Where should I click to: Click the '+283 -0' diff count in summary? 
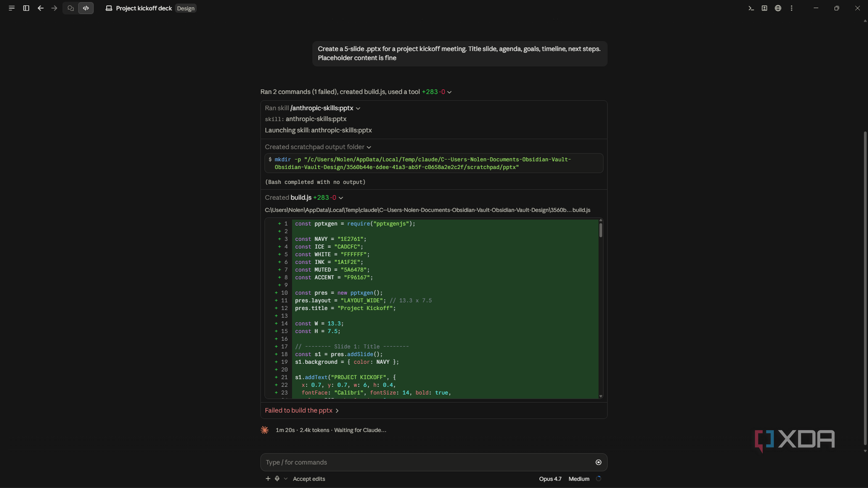click(433, 92)
